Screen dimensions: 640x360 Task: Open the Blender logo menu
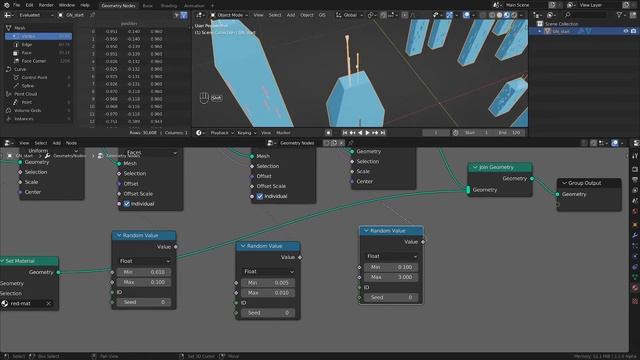[x=6, y=5]
